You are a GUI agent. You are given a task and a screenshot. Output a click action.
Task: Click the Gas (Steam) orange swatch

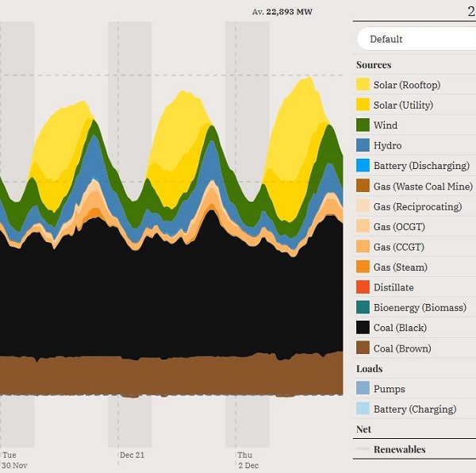[x=363, y=267]
